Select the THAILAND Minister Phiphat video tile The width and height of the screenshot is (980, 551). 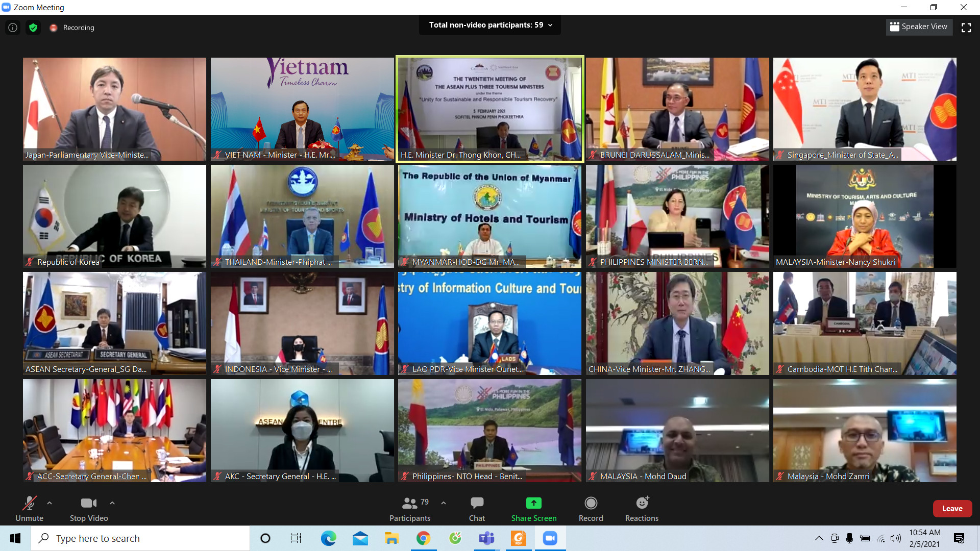pos(302,216)
